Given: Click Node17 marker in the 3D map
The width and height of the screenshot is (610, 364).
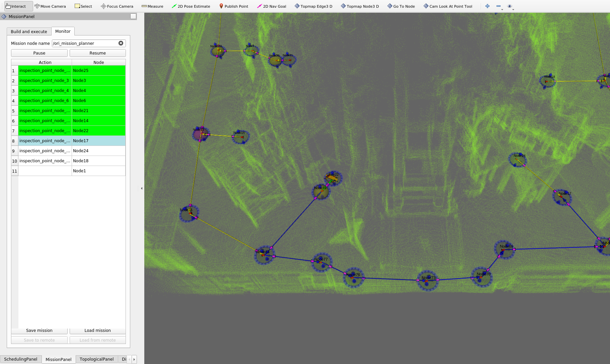Looking at the screenshot, I should click(x=562, y=197).
